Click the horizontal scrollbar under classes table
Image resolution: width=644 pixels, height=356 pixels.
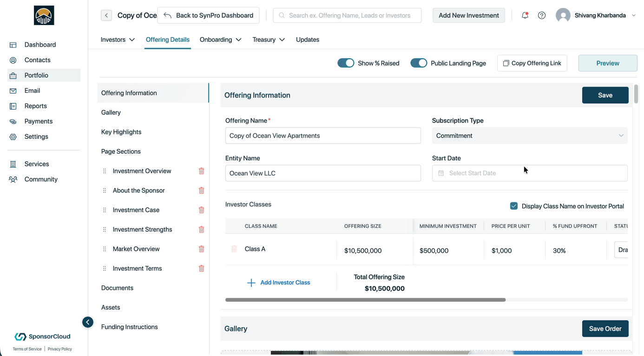pos(365,300)
